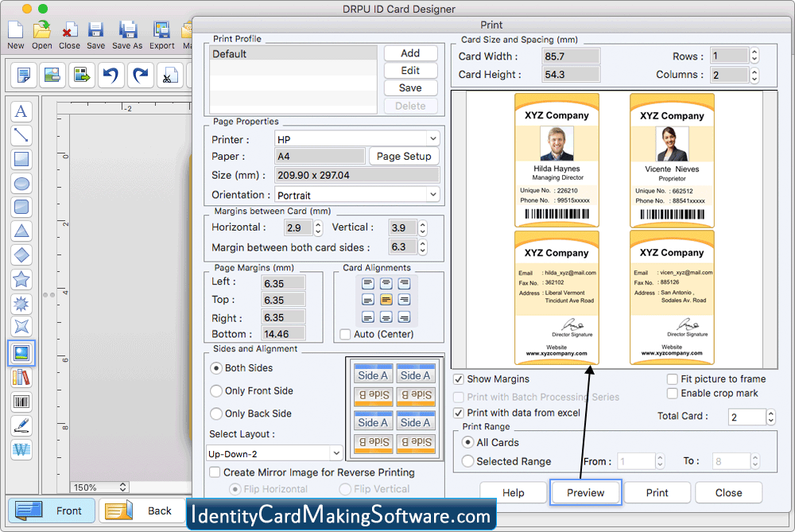Screen dimensions: 795x532
Task: Click the Left page margin field
Action: tap(283, 283)
